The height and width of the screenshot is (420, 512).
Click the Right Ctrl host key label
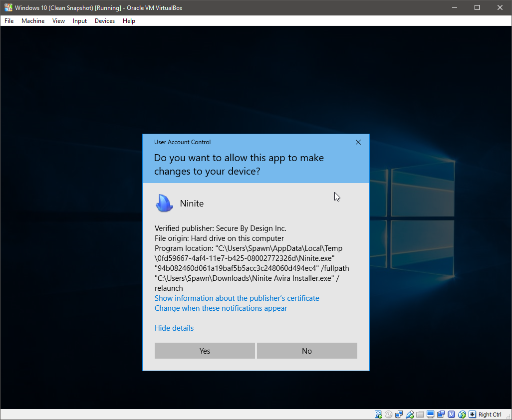[490, 415]
